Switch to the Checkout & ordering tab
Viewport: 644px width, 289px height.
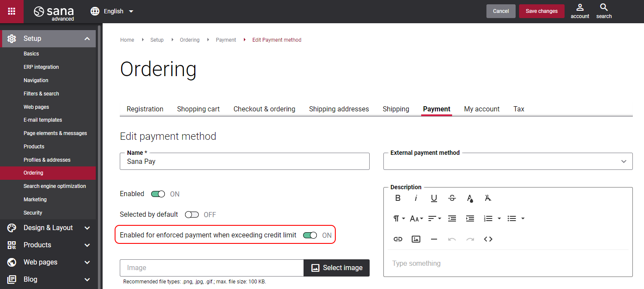[264, 109]
